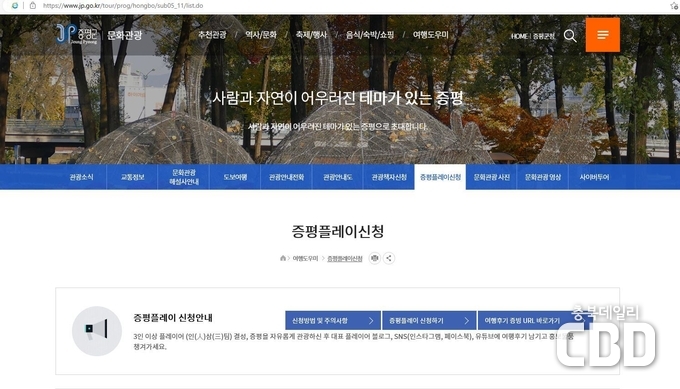
Task: Open the 추천관광 top menu
Action: point(212,35)
